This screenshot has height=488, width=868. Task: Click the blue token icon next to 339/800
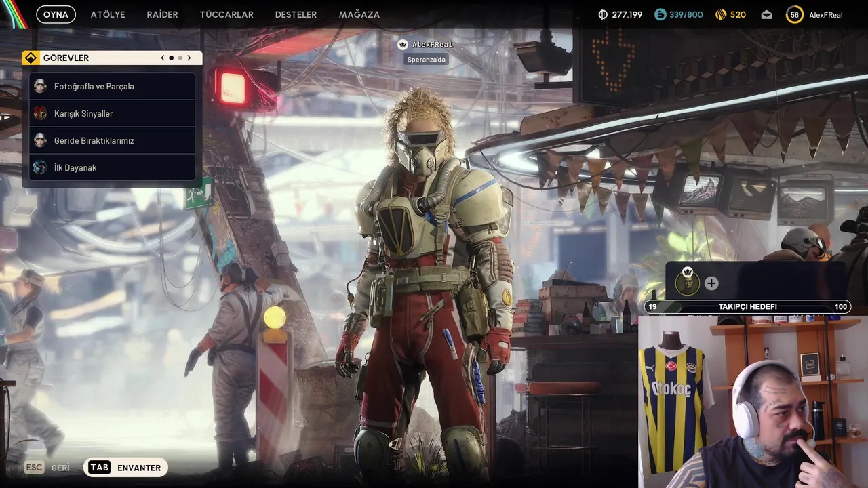pos(660,14)
